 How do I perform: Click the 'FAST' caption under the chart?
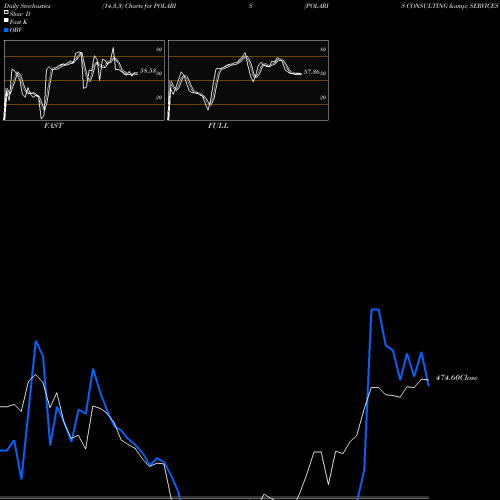[53, 126]
